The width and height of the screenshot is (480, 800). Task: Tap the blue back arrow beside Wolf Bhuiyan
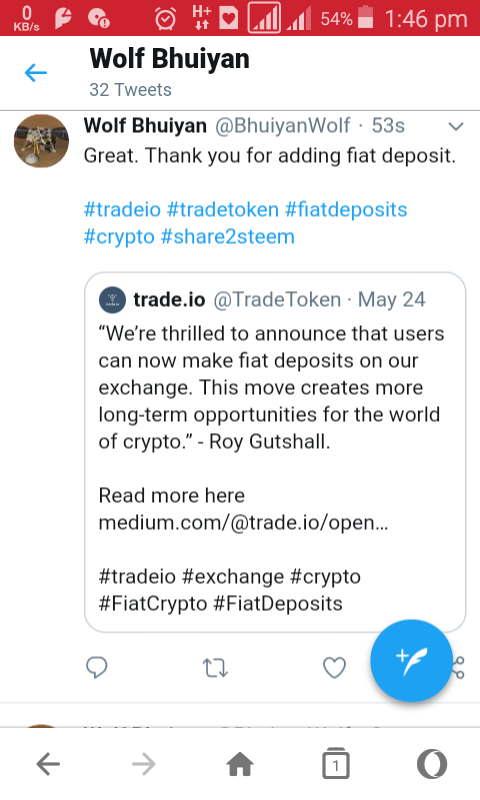tap(36, 72)
